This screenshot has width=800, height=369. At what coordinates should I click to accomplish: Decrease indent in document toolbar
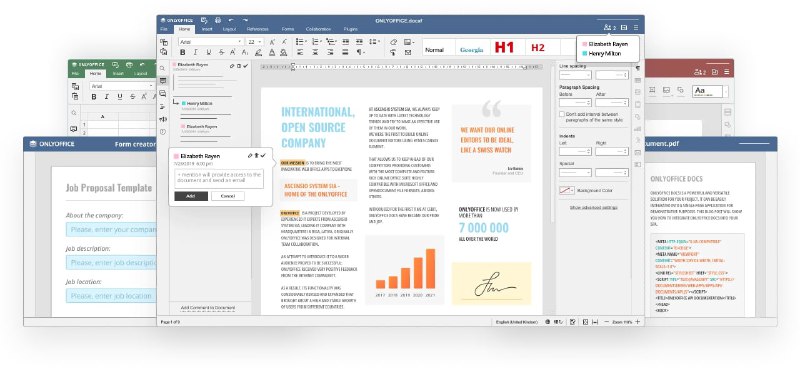(345, 42)
